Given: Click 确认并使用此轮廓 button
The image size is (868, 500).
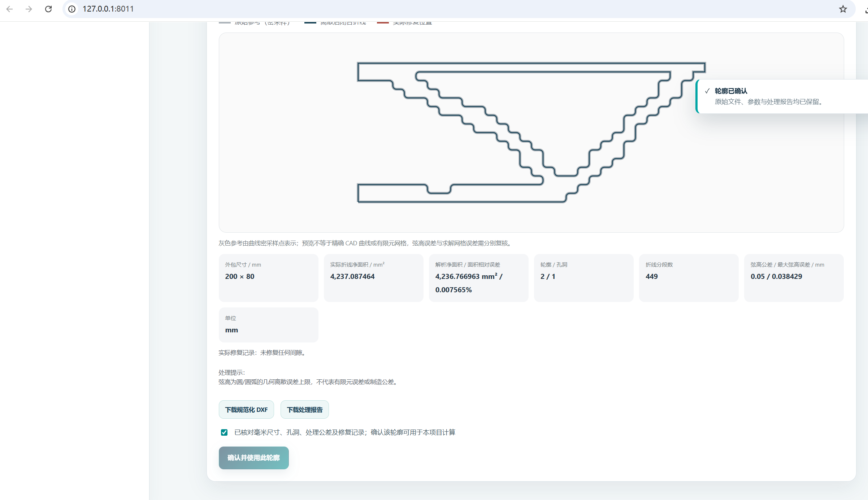Looking at the screenshot, I should (253, 458).
